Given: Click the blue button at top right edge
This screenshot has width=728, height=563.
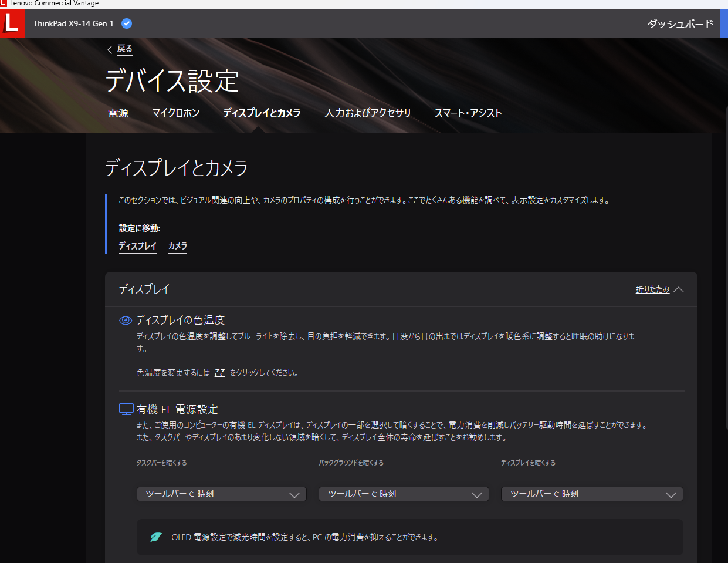Looking at the screenshot, I should (724, 23).
